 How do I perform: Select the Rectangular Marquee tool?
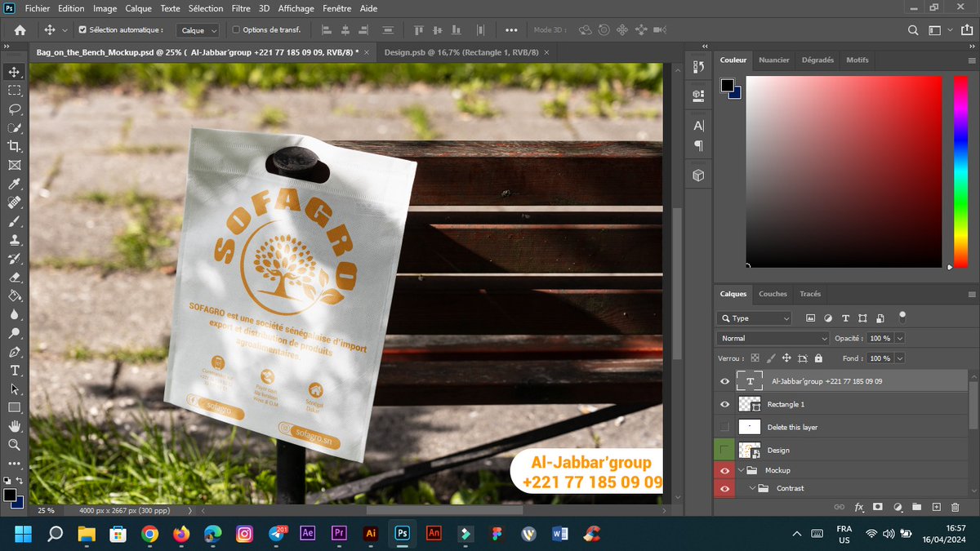pyautogui.click(x=15, y=90)
